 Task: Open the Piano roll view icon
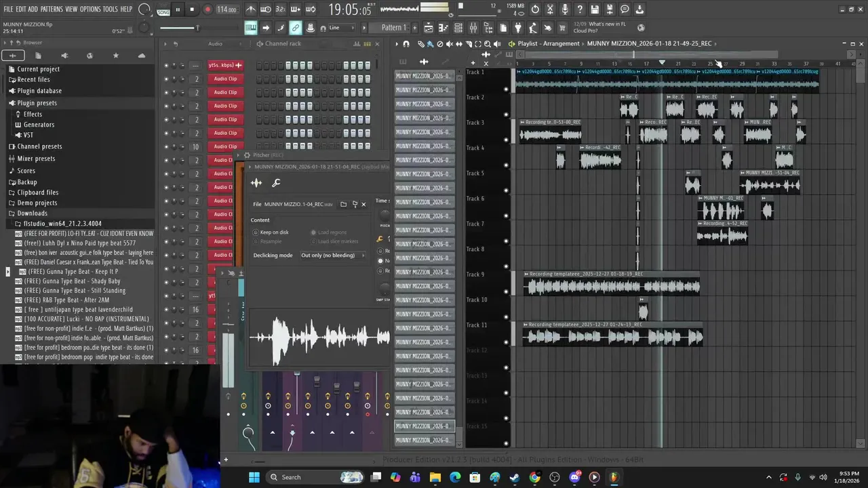(443, 28)
